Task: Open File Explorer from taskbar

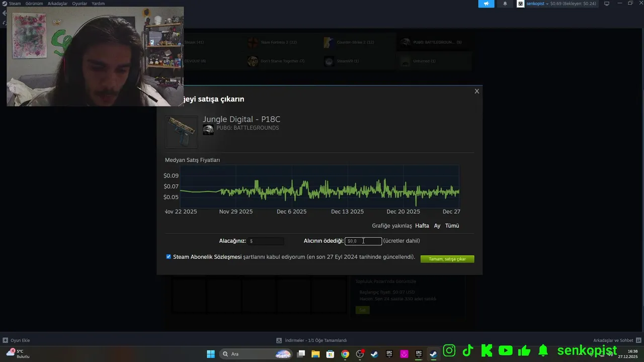Action: [315, 354]
